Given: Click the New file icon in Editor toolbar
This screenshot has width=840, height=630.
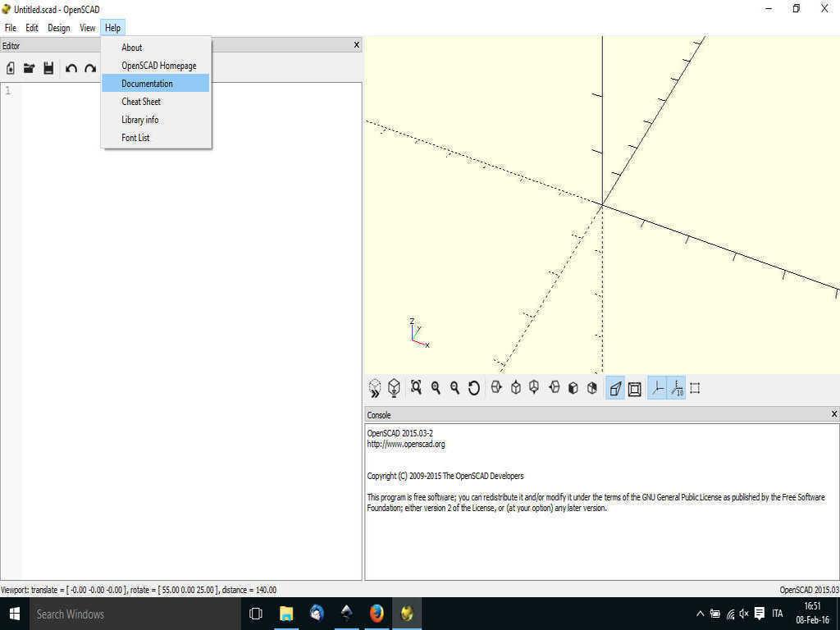Looking at the screenshot, I should point(11,68).
